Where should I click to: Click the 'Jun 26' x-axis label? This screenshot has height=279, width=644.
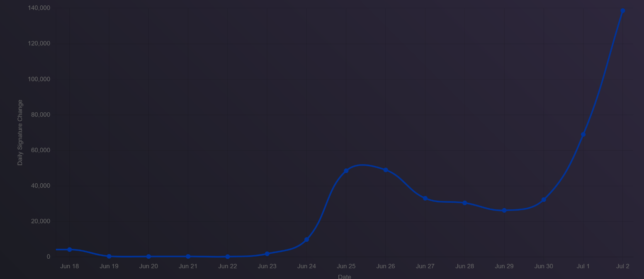click(x=386, y=266)
